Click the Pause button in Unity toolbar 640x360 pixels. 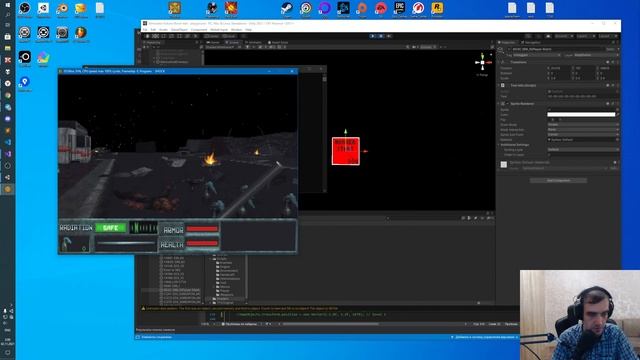point(381,36)
